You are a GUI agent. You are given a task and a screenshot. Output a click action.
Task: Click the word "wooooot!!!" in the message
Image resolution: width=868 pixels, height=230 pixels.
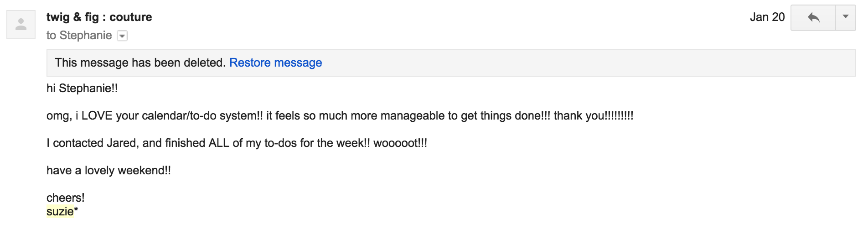click(400, 143)
